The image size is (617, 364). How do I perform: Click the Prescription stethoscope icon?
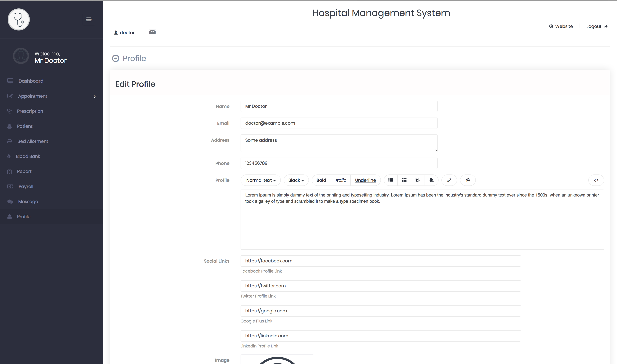[10, 111]
